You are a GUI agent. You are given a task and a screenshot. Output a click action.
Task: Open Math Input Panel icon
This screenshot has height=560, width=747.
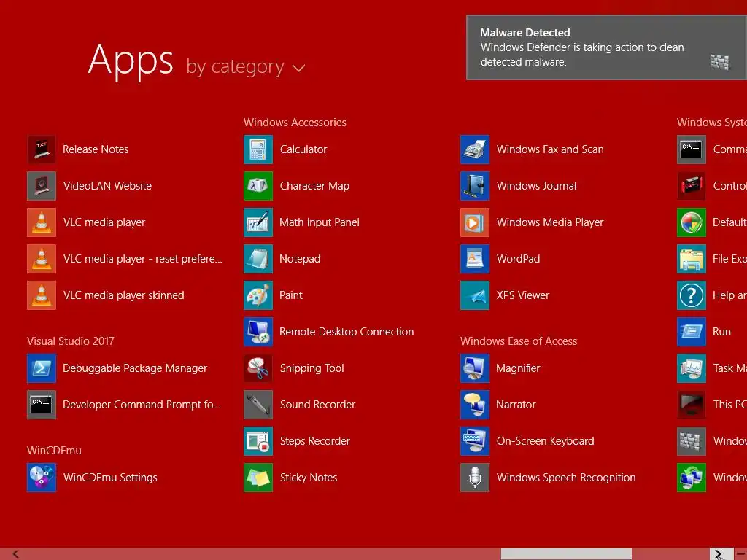[258, 222]
